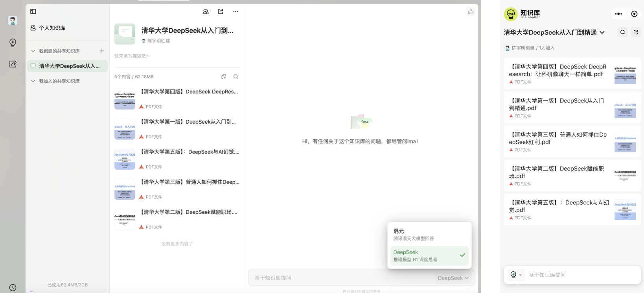
Task: Share from the right panel share icon
Action: coord(636,32)
